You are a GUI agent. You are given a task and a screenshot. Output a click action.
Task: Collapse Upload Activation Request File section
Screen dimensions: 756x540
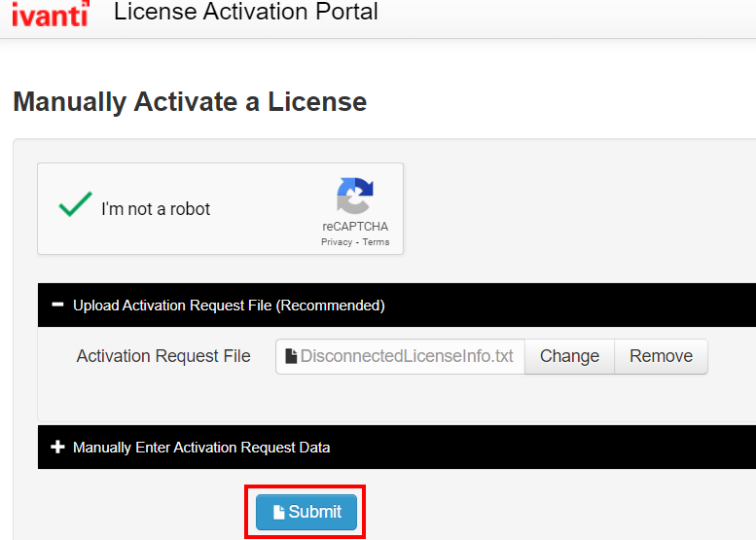397,306
